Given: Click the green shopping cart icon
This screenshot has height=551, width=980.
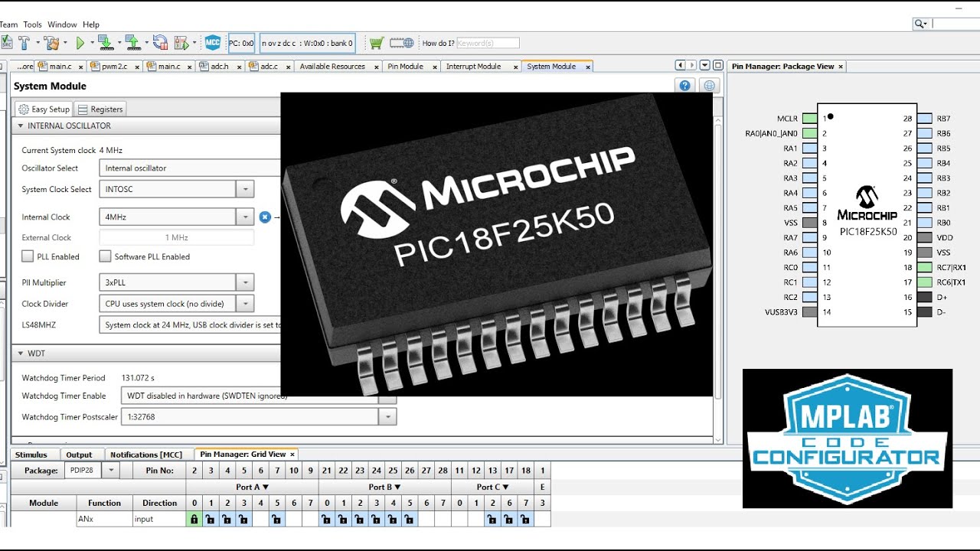Looking at the screenshot, I should [376, 43].
